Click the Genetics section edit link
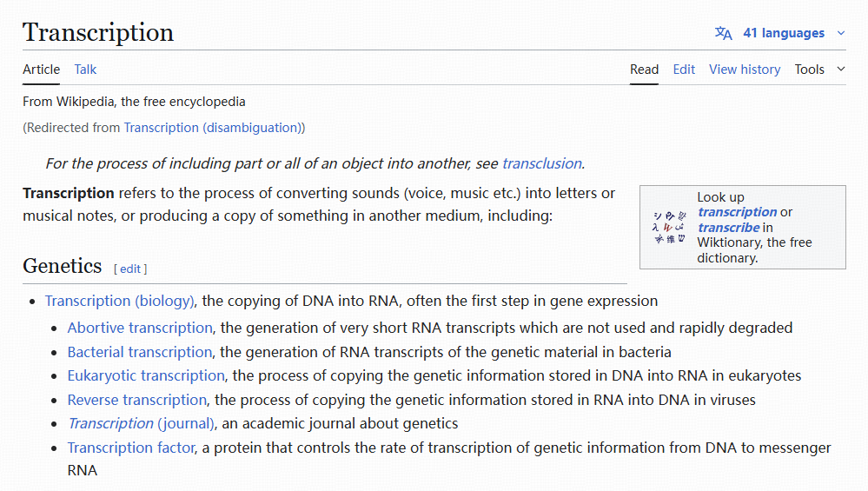 [x=130, y=269]
